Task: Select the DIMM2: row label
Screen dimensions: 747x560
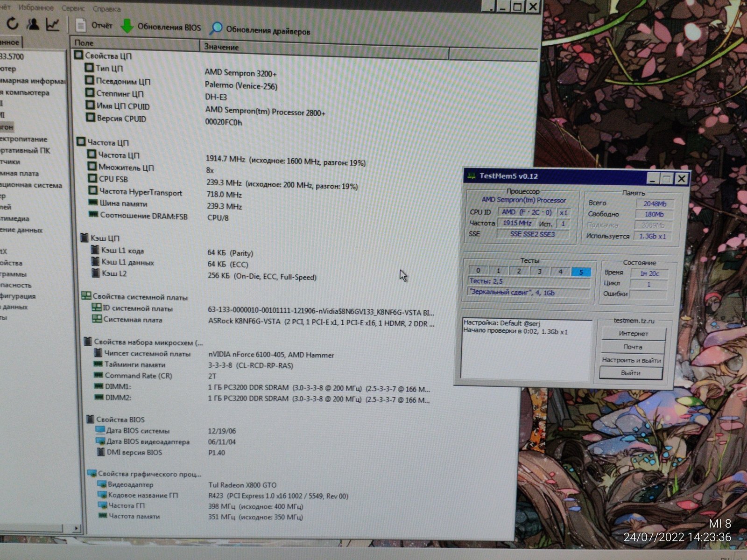Action: [118, 398]
